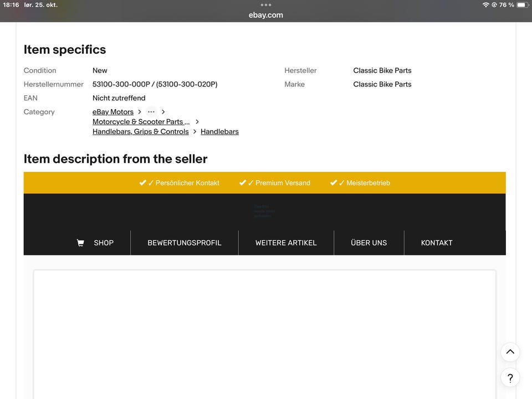This screenshot has width=532, height=399.
Task: Go to the KONTAKT tab
Action: click(437, 243)
